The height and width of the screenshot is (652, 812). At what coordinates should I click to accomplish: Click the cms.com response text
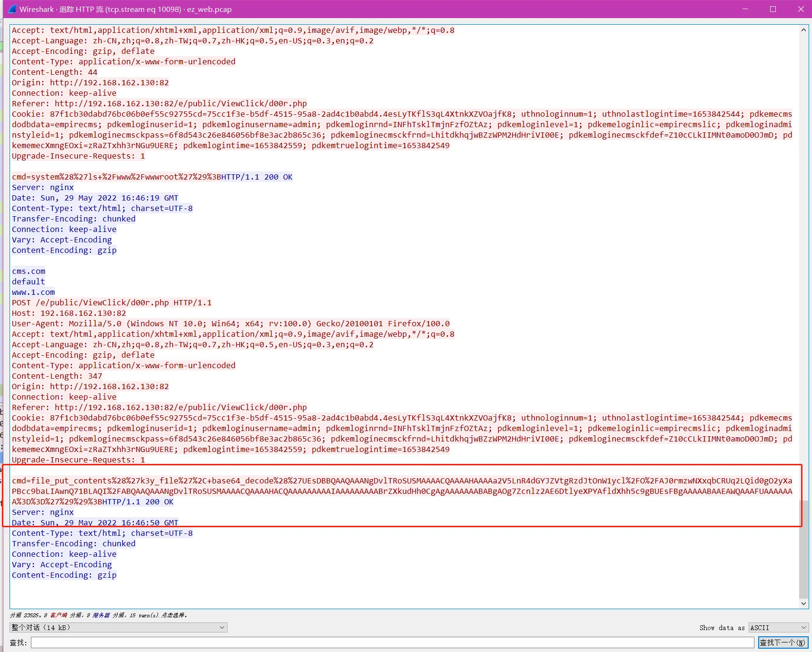[x=29, y=271]
